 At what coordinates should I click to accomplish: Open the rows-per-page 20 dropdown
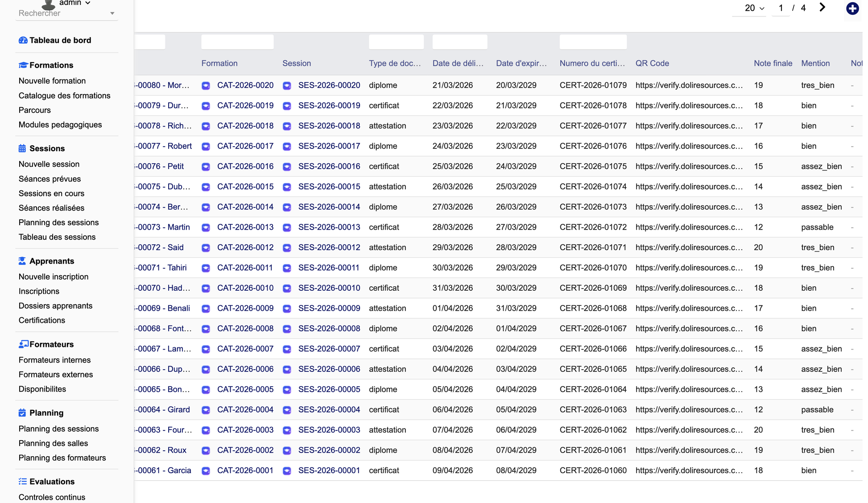click(754, 8)
